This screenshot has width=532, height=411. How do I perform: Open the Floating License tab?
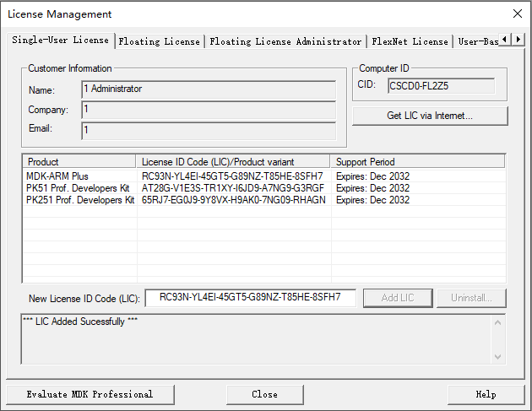(x=159, y=41)
